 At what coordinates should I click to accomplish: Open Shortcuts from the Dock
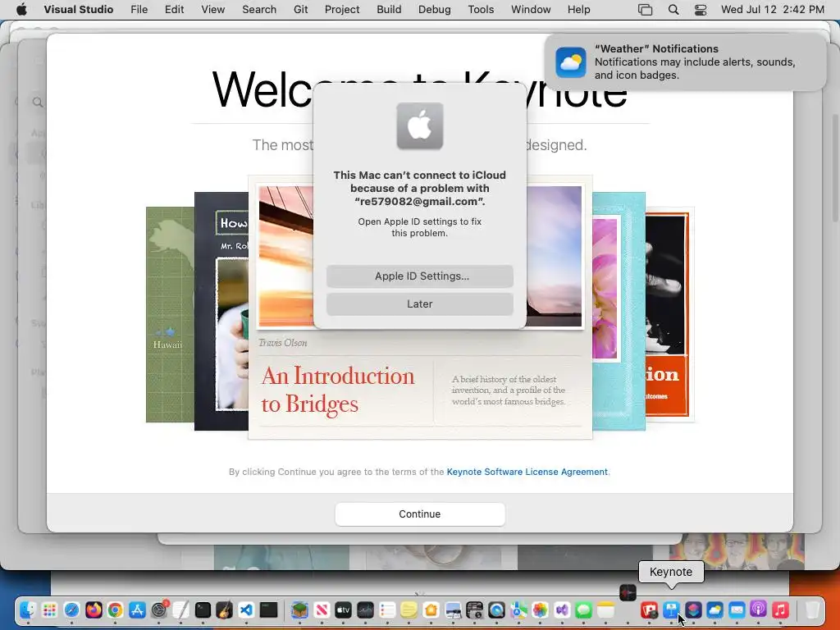tap(693, 609)
